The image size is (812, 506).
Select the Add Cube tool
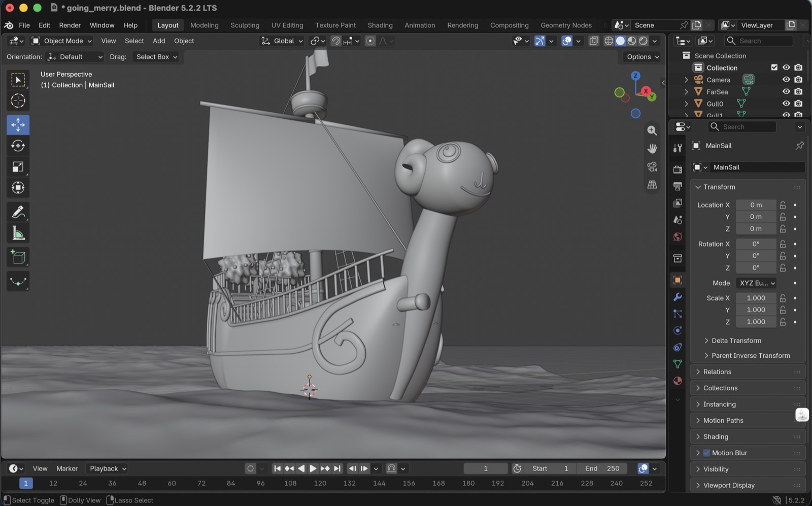click(18, 257)
